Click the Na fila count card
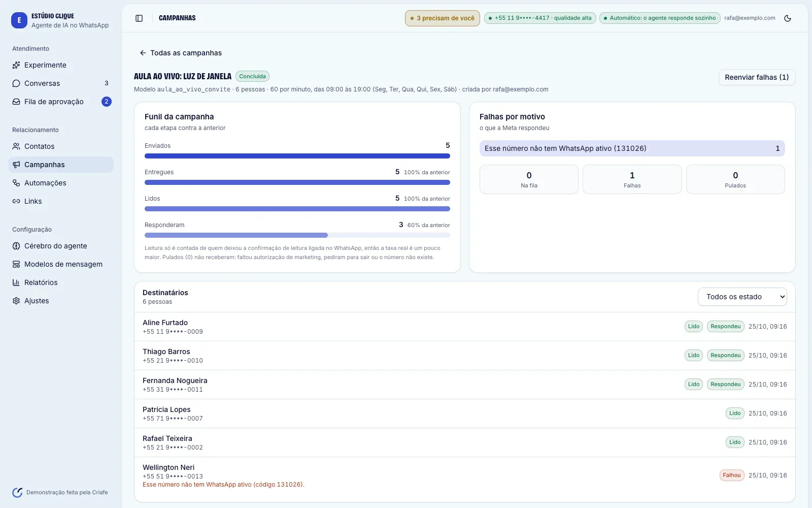This screenshot has height=508, width=812. (x=529, y=179)
